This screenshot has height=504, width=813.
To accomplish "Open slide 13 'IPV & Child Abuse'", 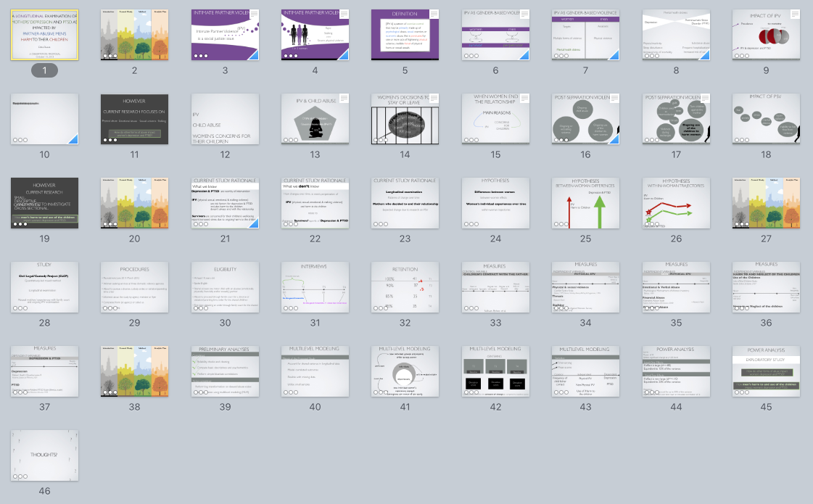I will [315, 117].
